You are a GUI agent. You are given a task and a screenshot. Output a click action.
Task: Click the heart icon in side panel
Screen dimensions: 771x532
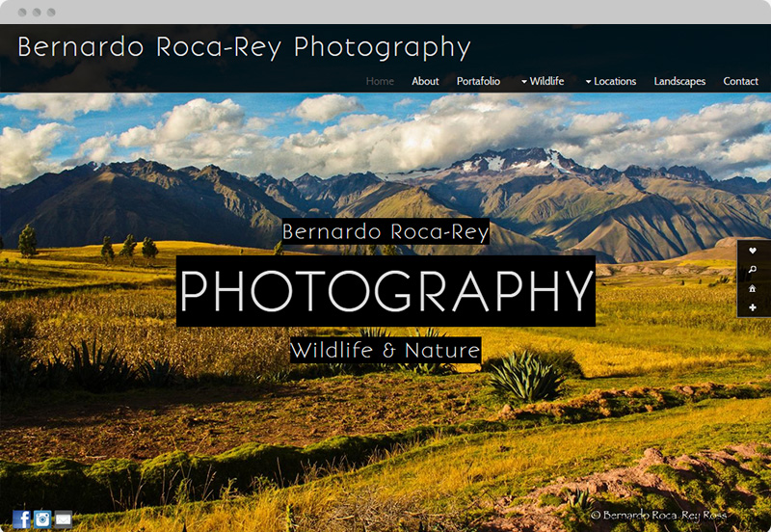753,251
